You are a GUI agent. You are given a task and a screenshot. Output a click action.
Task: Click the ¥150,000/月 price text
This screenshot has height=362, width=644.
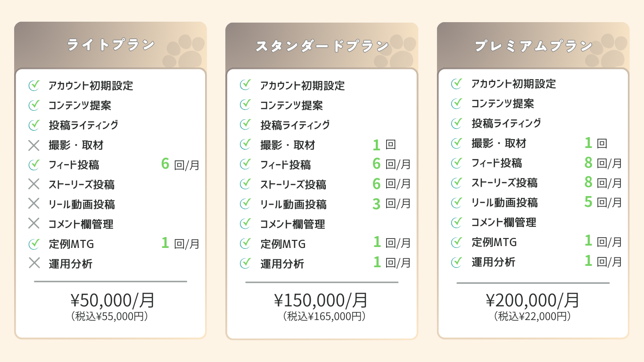pos(321,300)
